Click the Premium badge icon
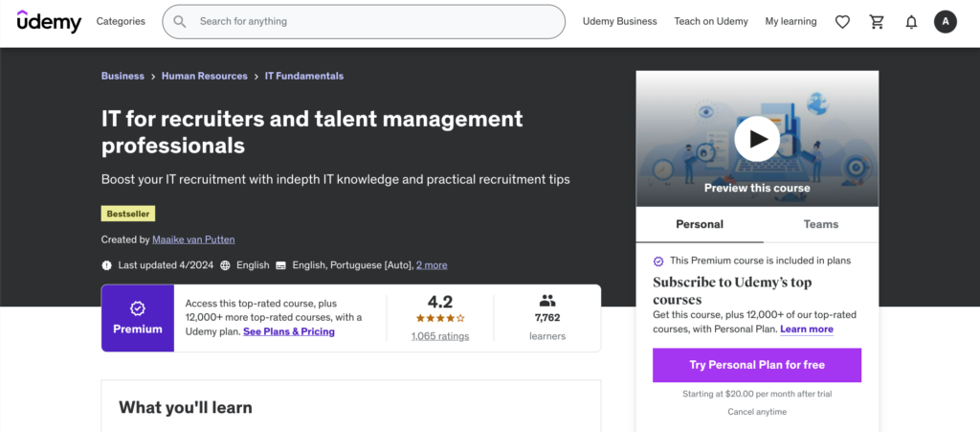The height and width of the screenshot is (432, 980). 137,308
